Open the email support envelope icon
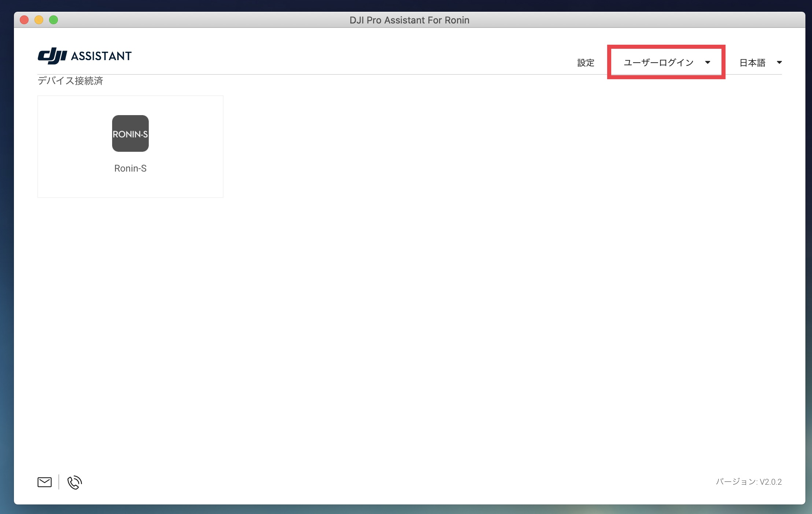The width and height of the screenshot is (812, 514). click(44, 482)
